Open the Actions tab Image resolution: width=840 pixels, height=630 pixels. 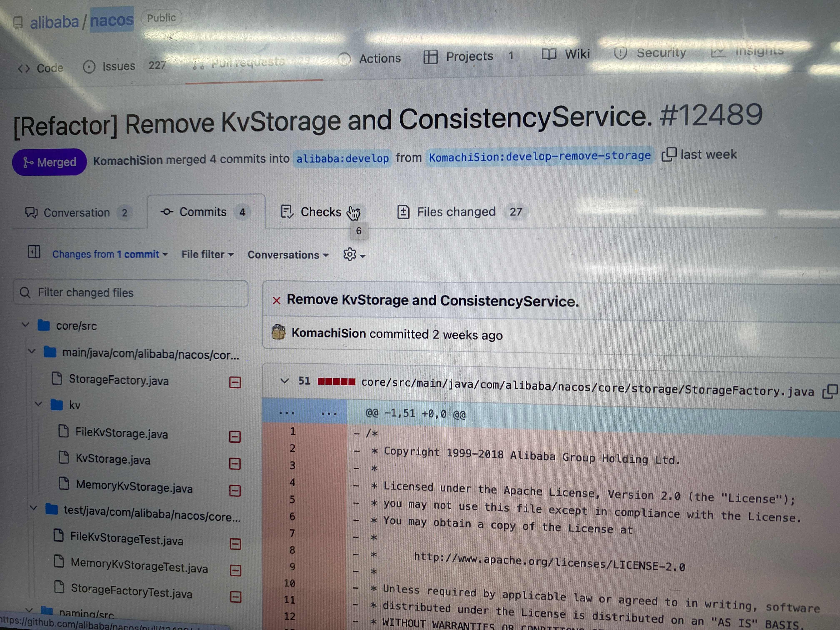(370, 59)
